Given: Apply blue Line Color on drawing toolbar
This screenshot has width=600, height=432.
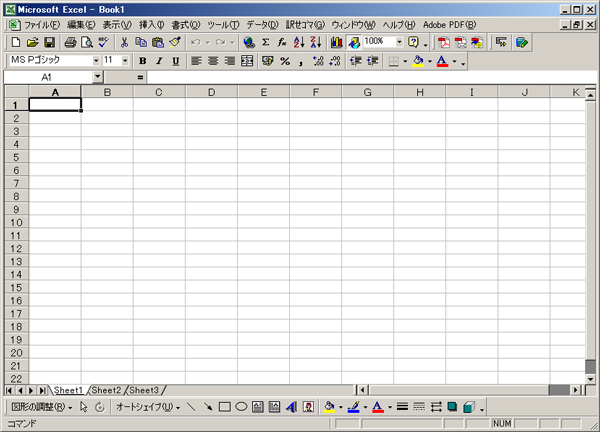Looking at the screenshot, I should (x=354, y=407).
